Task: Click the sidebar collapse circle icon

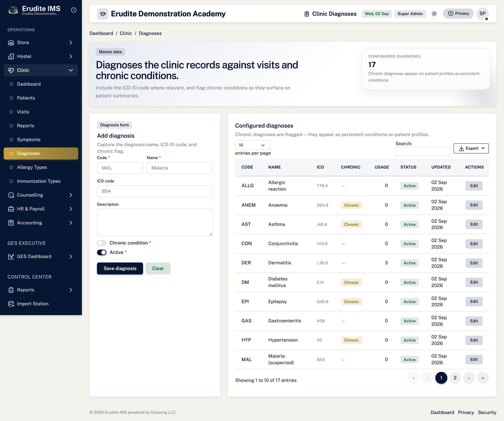Action: click(74, 10)
